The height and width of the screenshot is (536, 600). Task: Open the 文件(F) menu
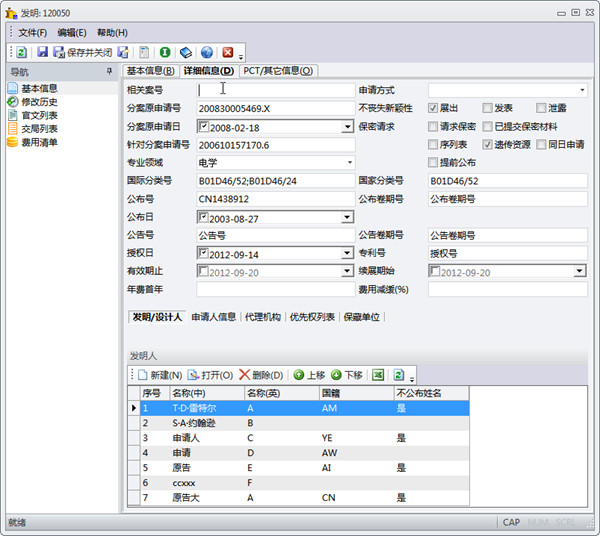33,33
